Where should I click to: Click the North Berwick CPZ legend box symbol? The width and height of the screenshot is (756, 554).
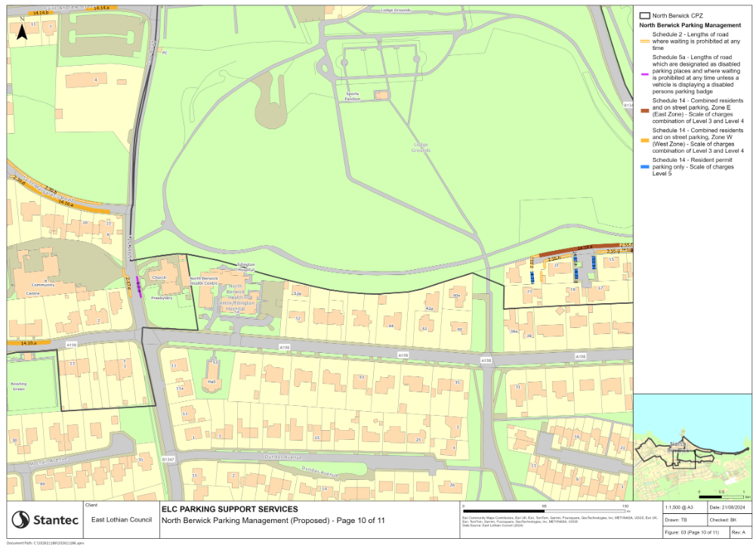pos(645,15)
